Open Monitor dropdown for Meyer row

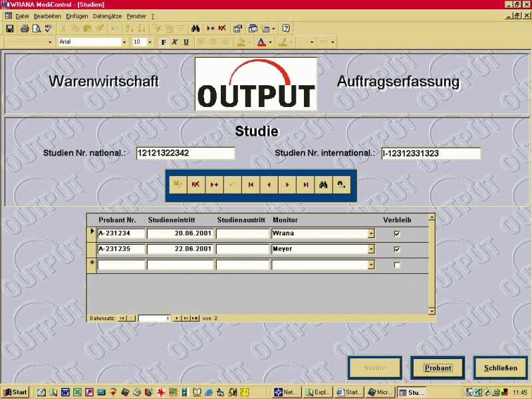click(x=371, y=249)
